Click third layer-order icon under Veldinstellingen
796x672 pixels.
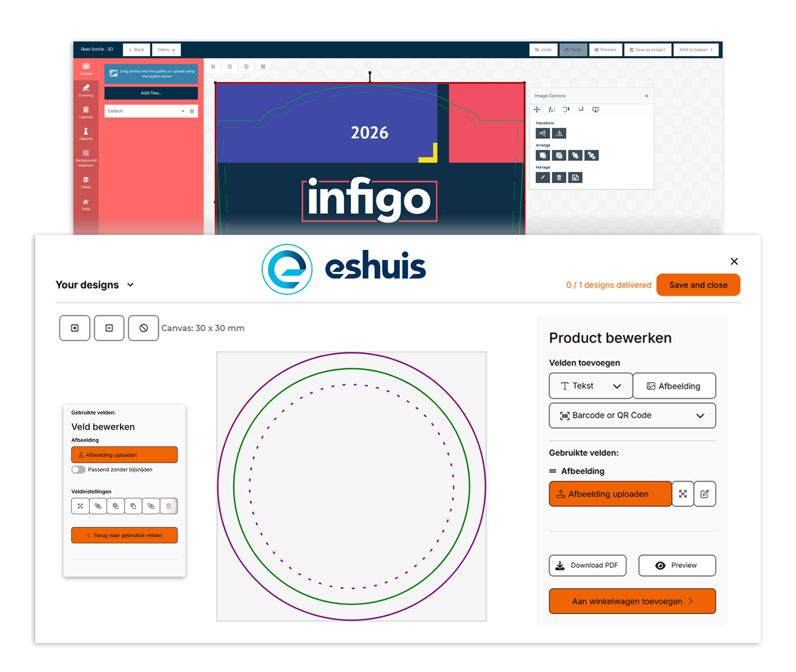coord(116,506)
